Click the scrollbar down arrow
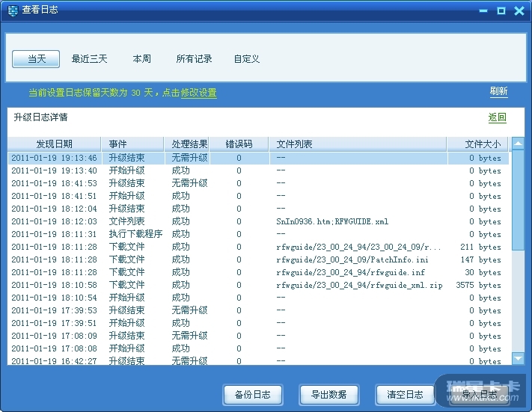 (x=518, y=358)
